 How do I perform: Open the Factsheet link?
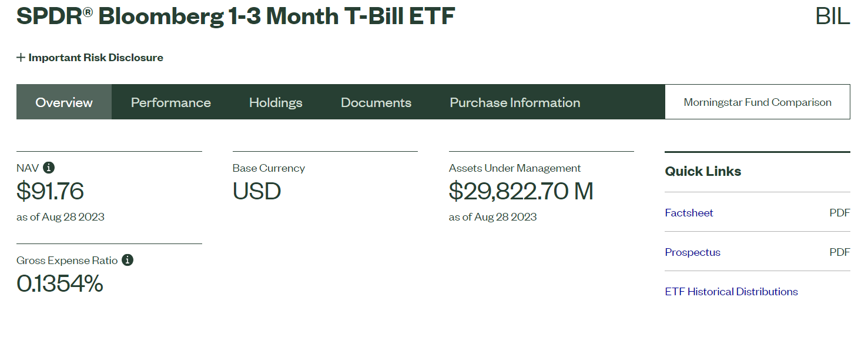click(x=689, y=213)
